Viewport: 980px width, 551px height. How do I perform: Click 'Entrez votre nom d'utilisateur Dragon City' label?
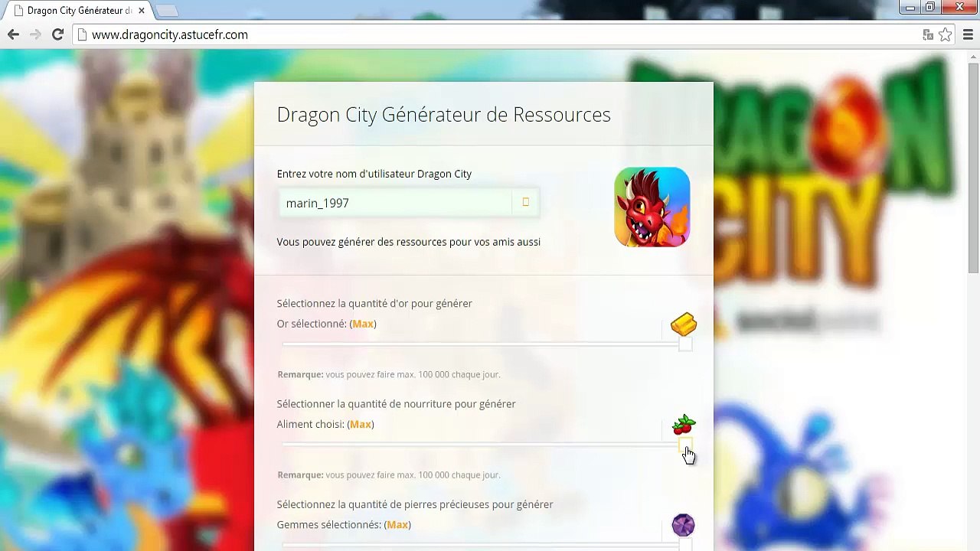click(374, 174)
